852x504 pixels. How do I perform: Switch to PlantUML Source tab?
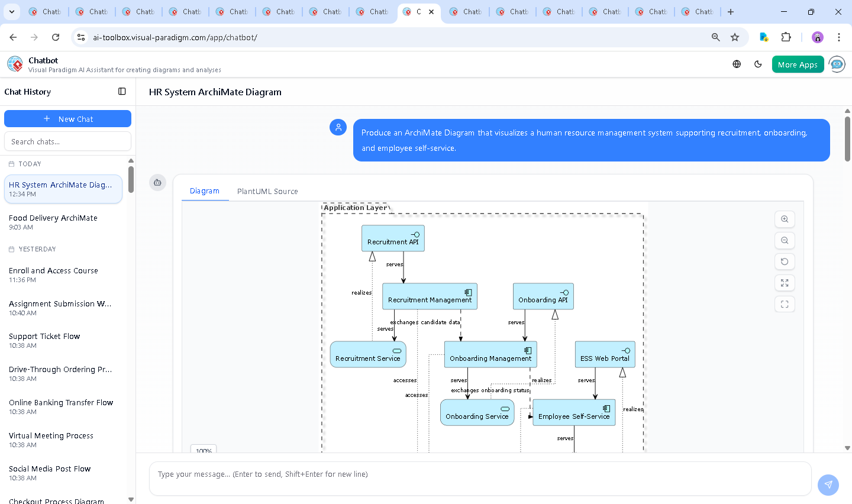coord(267,192)
